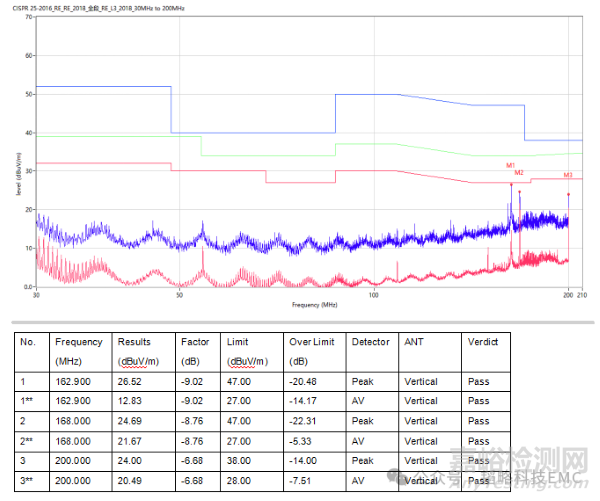This screenshot has width=600, height=501.
Task: Select the M3 marker near 200 MHz
Action: pyautogui.click(x=568, y=175)
